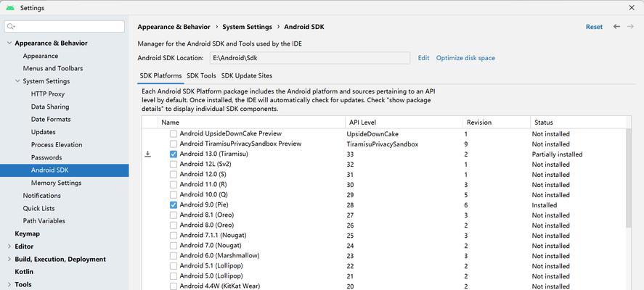The image size is (644, 290).
Task: Click the search magnifier icon in settings
Action: 11,27
